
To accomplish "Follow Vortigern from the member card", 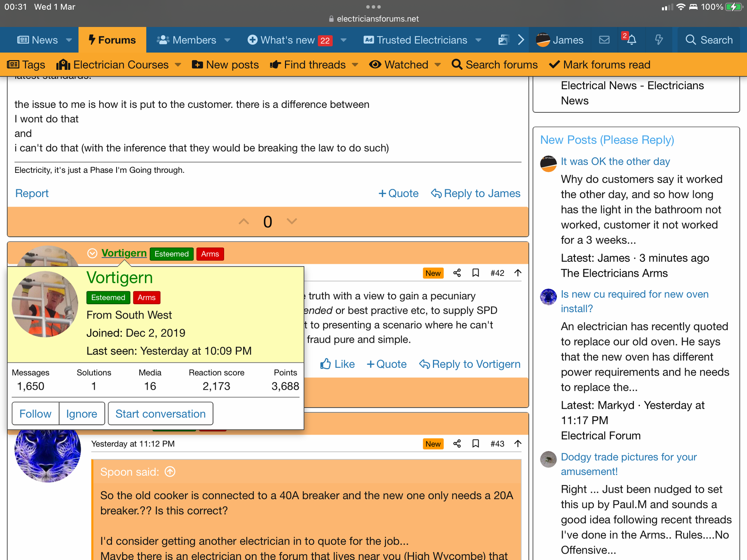I will (35, 413).
